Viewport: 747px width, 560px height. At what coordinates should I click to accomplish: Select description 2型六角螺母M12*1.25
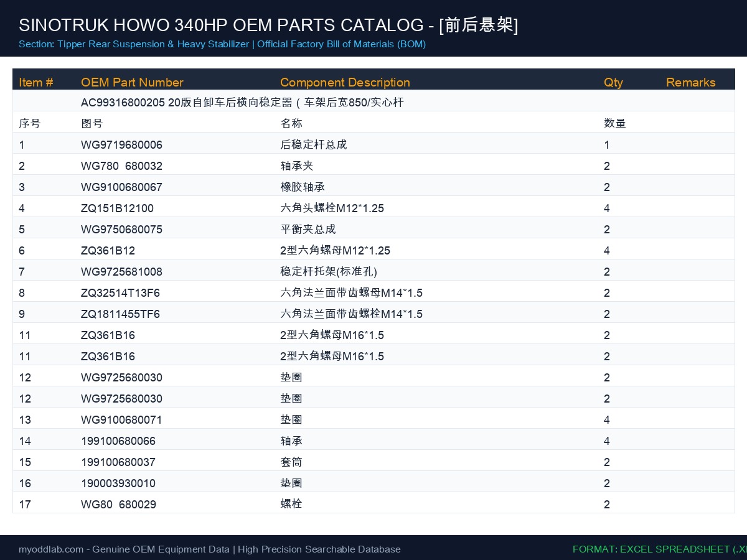[336, 250]
